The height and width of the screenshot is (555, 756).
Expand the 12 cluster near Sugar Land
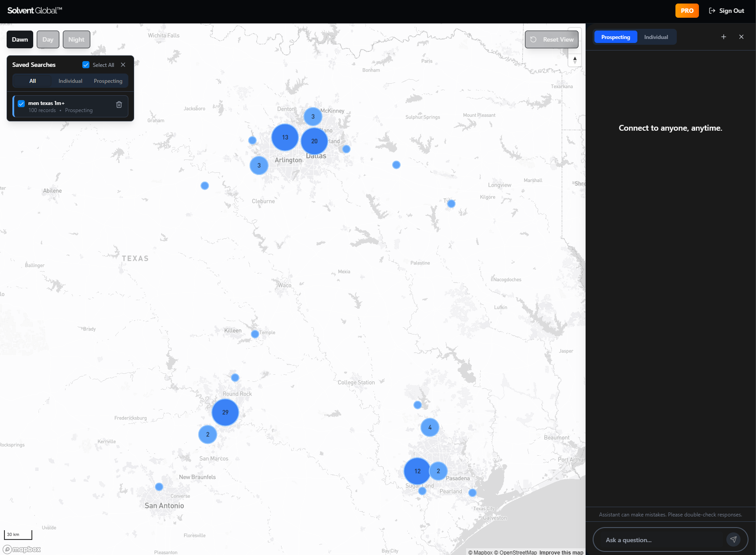(417, 471)
